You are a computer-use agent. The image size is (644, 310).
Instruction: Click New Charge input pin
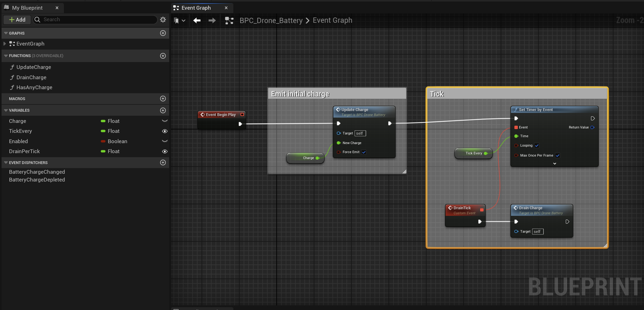click(x=339, y=143)
